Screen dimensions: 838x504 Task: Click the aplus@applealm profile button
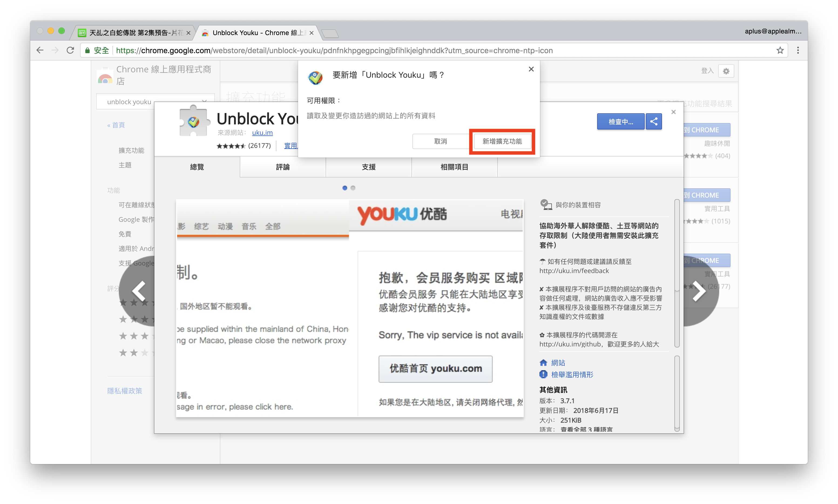pyautogui.click(x=773, y=31)
